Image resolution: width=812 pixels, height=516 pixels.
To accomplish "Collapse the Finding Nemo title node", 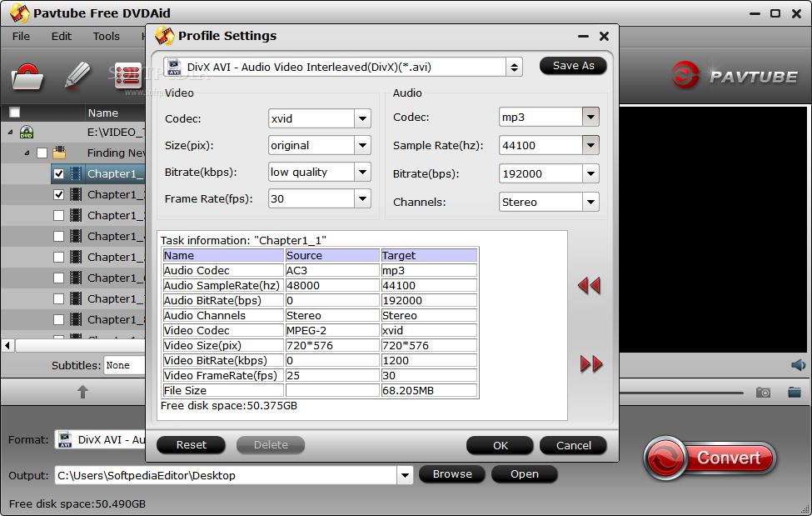I will pos(27,153).
